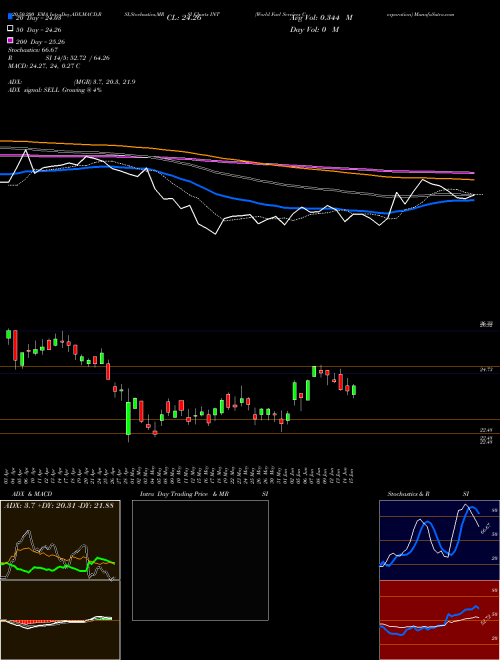Click the 'Avg Vol: 0.344 M' label
Viewport: 500px width, 660px height.
(x=321, y=18)
